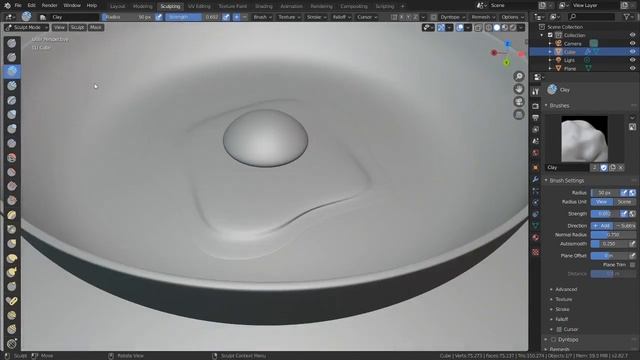Hide the Plane object in outliner

(632, 69)
